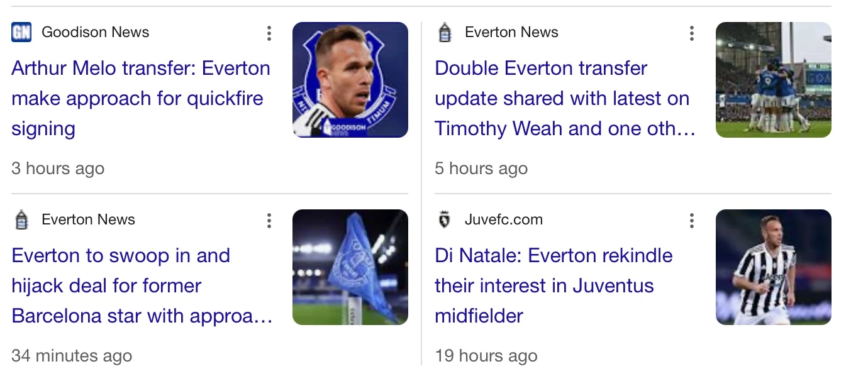
Task: Click the Goodison News source name
Action: (x=96, y=32)
